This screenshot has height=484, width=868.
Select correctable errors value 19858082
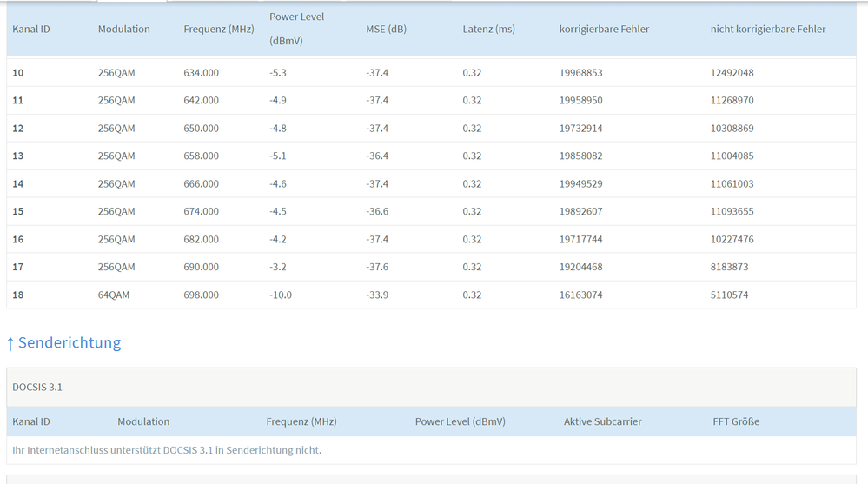coord(580,156)
